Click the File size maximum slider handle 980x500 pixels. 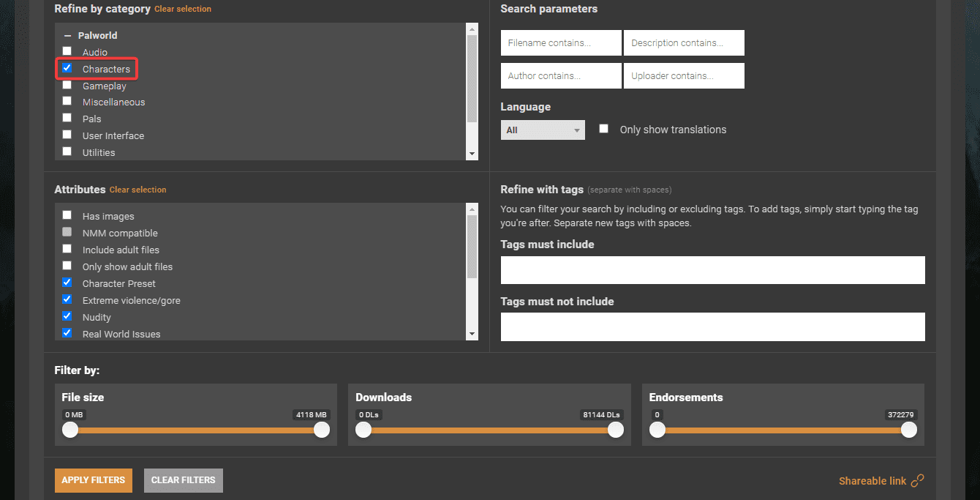click(x=322, y=430)
